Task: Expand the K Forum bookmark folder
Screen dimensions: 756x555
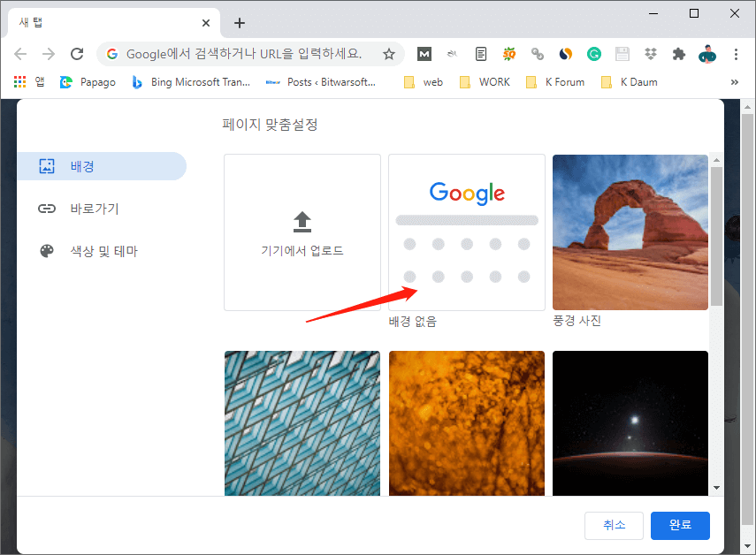Action: pyautogui.click(x=555, y=82)
